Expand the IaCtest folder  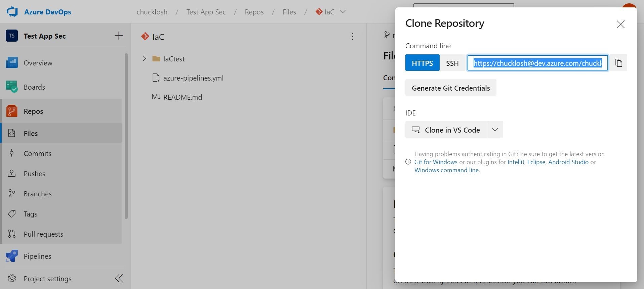[144, 59]
